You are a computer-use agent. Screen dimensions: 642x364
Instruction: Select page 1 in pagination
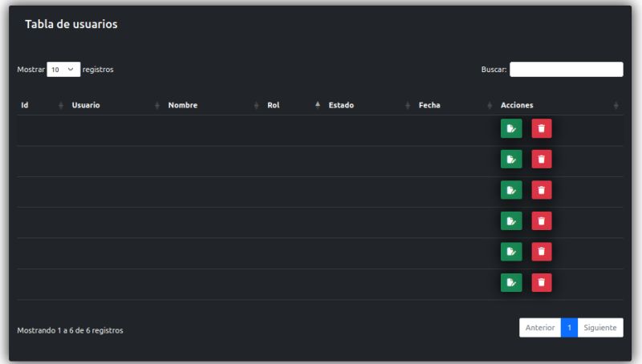coord(569,328)
